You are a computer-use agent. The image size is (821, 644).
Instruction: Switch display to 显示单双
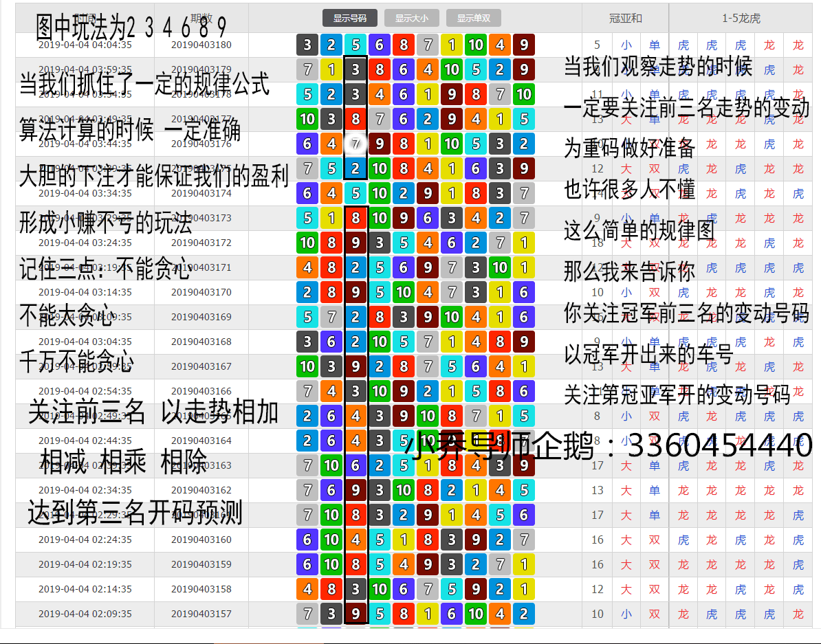pyautogui.click(x=473, y=18)
